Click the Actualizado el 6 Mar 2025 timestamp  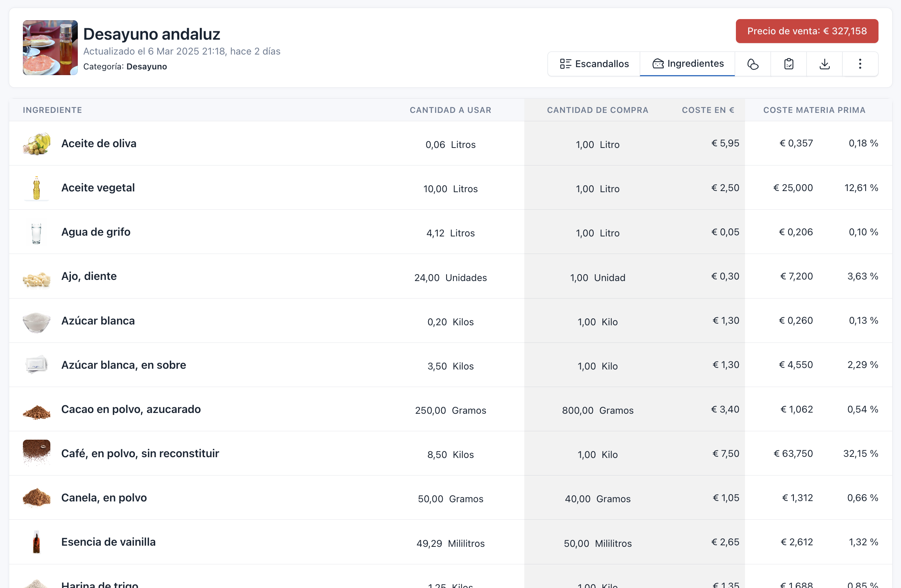pos(182,51)
